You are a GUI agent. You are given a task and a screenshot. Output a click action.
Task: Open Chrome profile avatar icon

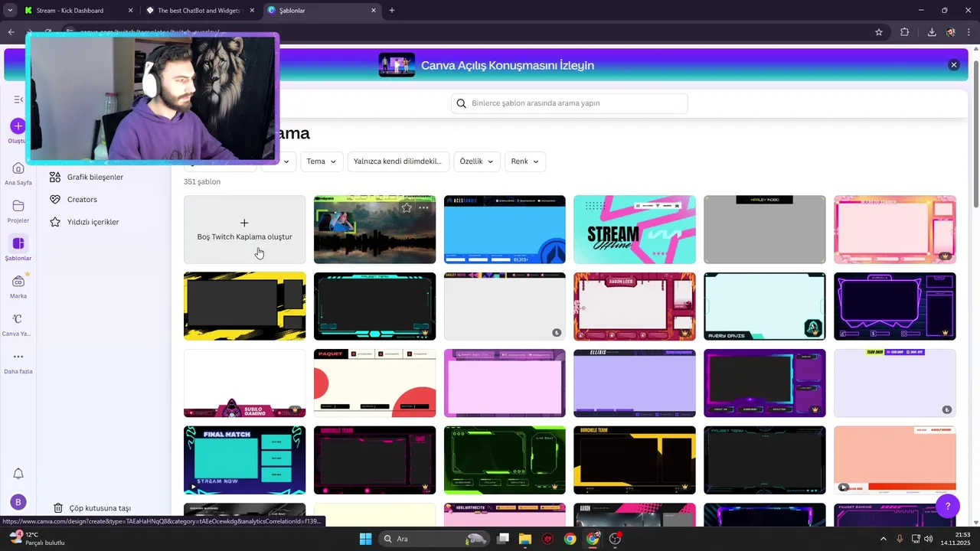coord(951,32)
